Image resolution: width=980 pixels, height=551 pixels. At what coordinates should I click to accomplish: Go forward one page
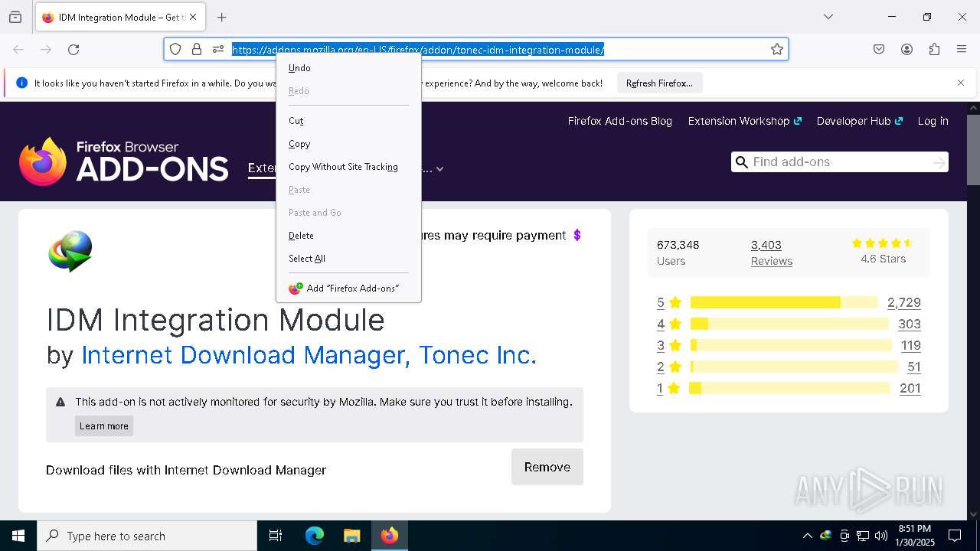point(46,50)
